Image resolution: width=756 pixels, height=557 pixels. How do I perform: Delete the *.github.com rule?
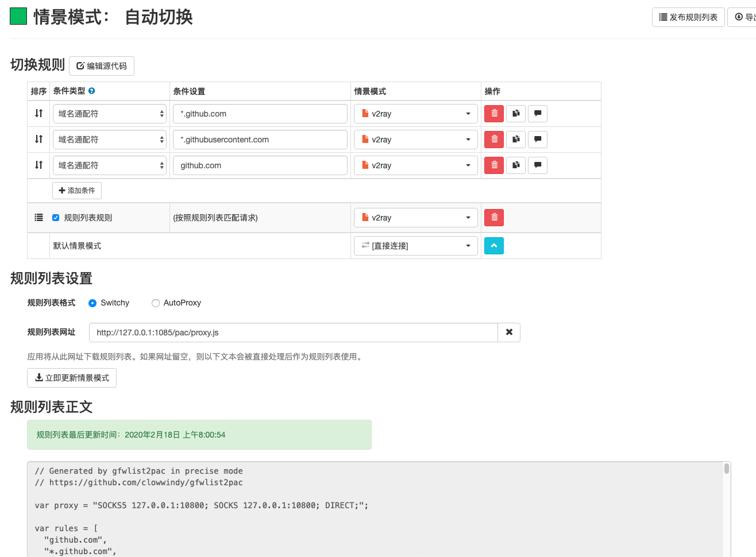[x=493, y=113]
